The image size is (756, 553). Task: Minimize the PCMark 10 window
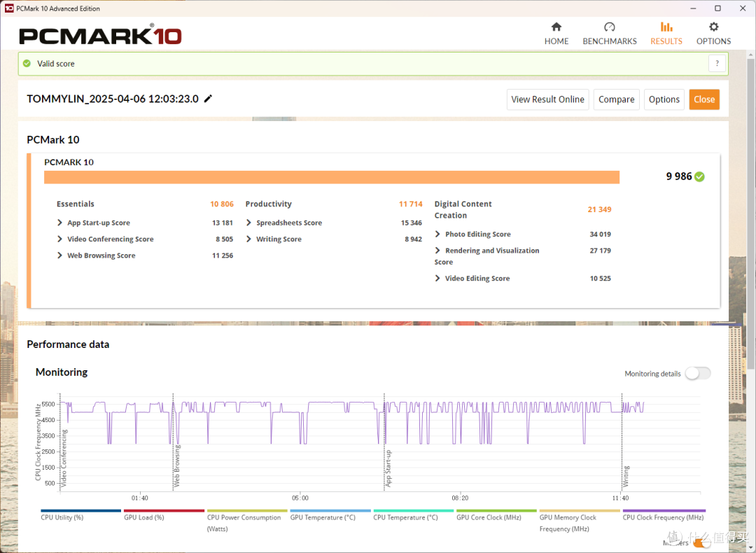tap(693, 8)
